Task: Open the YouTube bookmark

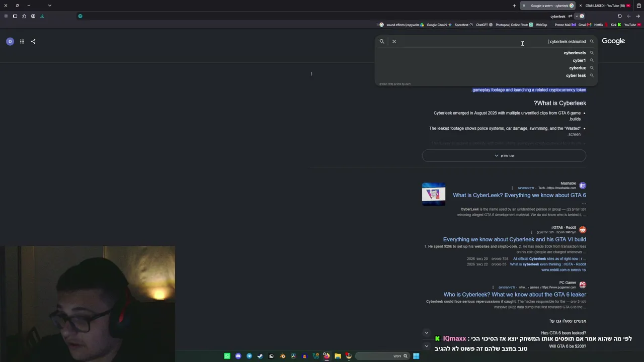Action: tap(632, 25)
